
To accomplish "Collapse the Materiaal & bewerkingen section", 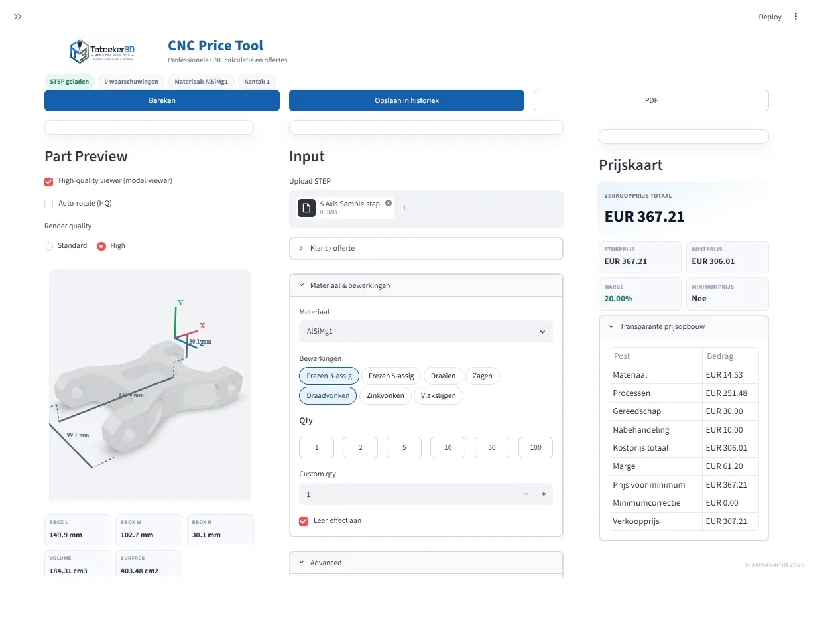I will [426, 285].
